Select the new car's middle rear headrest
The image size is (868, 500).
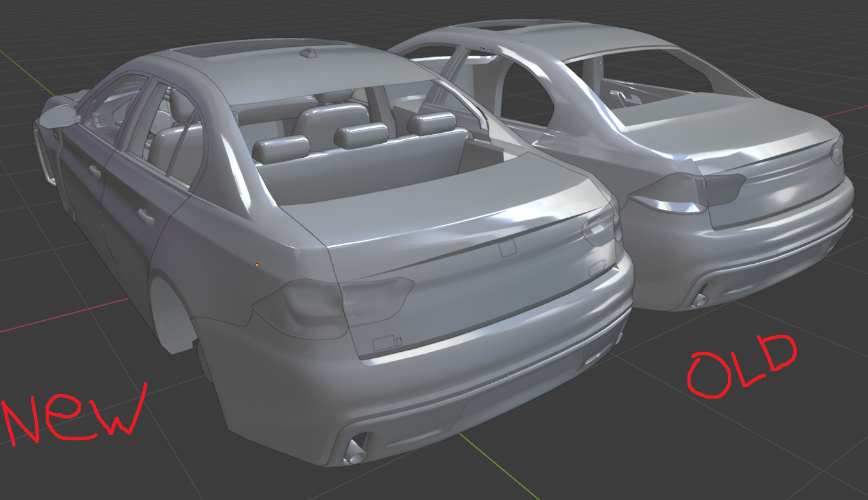pos(363,137)
